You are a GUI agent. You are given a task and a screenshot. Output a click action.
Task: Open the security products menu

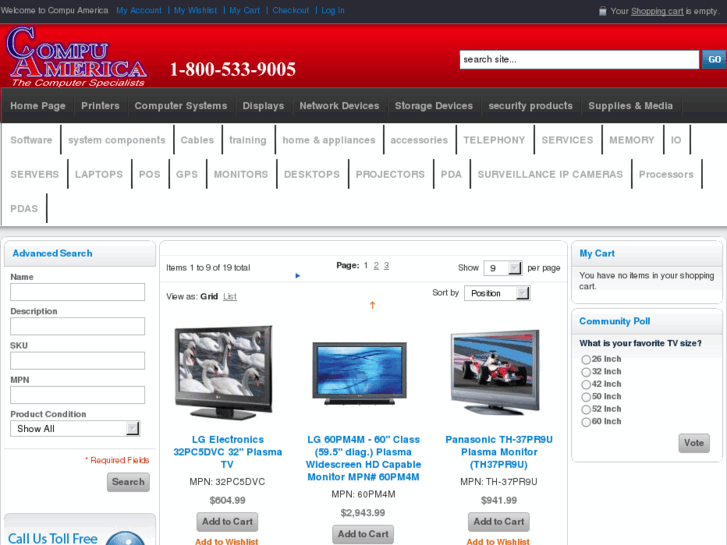(530, 106)
